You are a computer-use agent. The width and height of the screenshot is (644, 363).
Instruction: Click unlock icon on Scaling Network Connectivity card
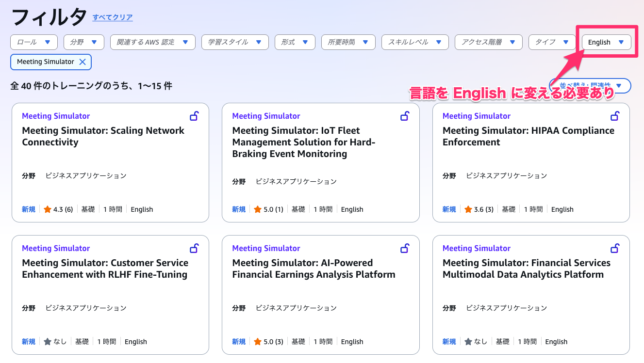coord(194,116)
